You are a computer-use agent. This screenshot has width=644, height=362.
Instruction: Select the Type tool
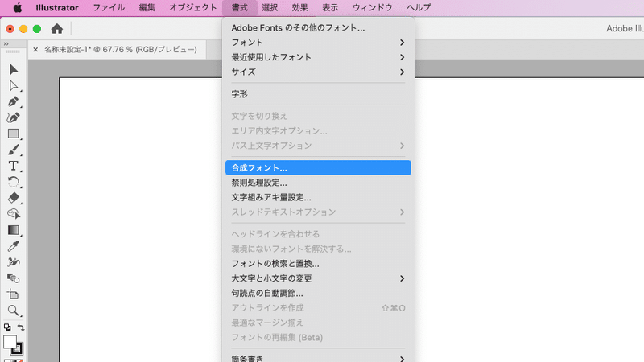(13, 166)
